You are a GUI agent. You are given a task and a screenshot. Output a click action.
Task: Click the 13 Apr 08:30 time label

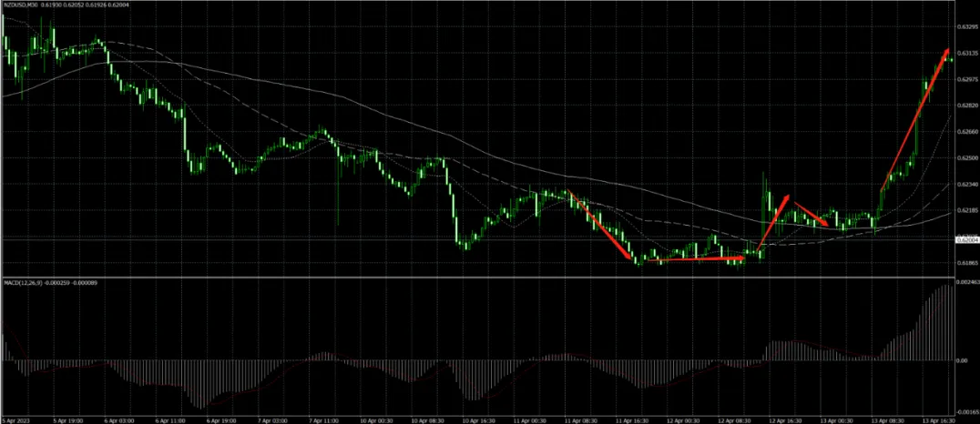coord(886,420)
